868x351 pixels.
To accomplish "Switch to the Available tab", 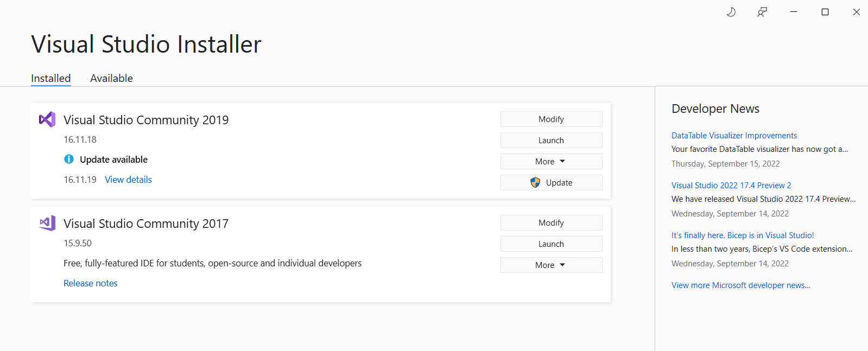I will [111, 78].
